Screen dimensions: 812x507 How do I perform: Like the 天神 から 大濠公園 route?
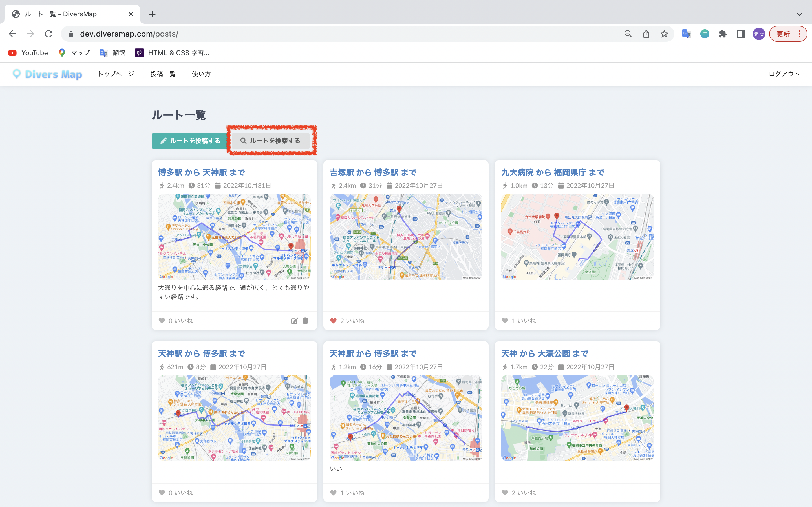pyautogui.click(x=505, y=493)
